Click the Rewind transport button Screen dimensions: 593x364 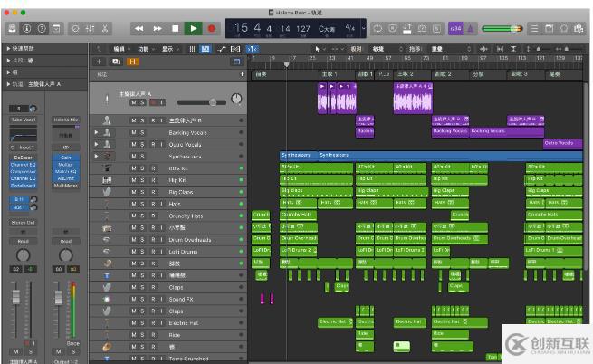pyautogui.click(x=139, y=28)
